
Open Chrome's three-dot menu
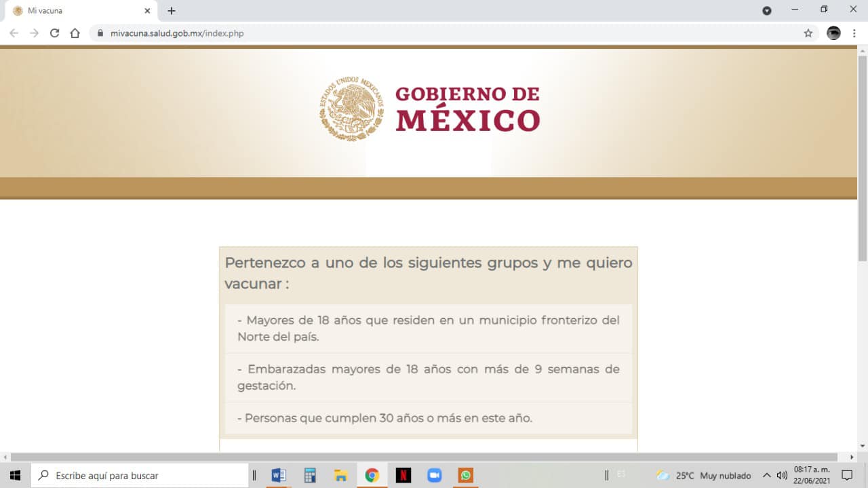[x=854, y=33]
